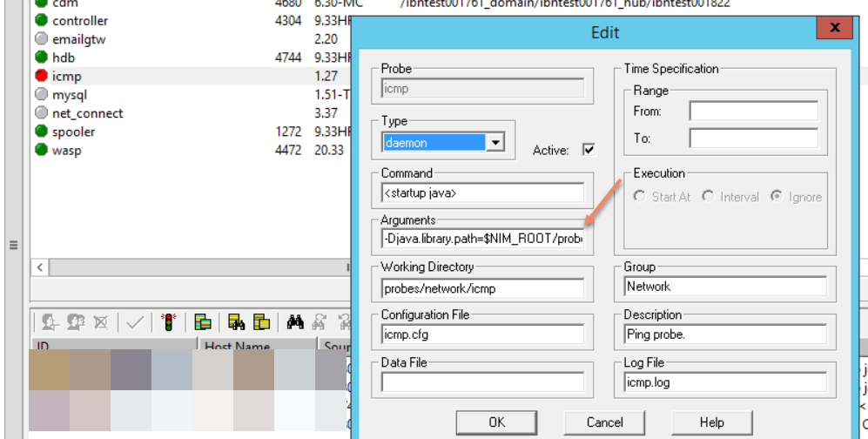868x439 pixels.
Task: Select the Ignore execution radio button
Action: (x=777, y=197)
